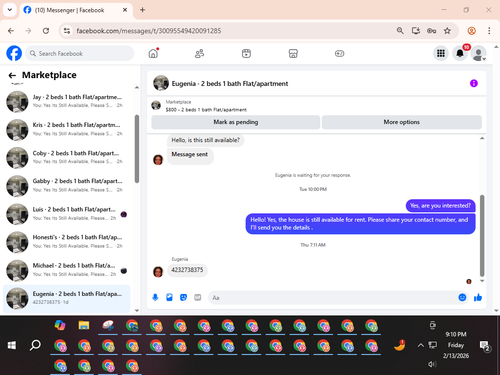Open the Friends icon in top navigation
Viewport: 500px width, 375px height.
tap(199, 53)
